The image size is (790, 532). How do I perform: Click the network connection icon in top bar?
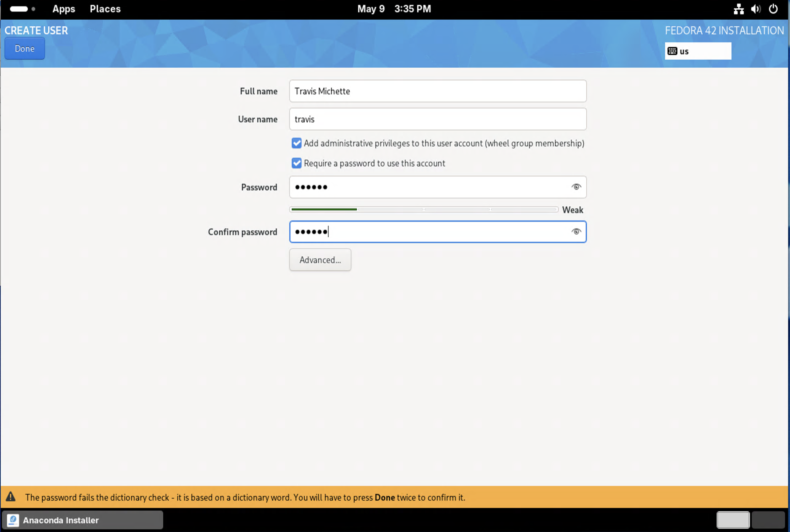(738, 9)
